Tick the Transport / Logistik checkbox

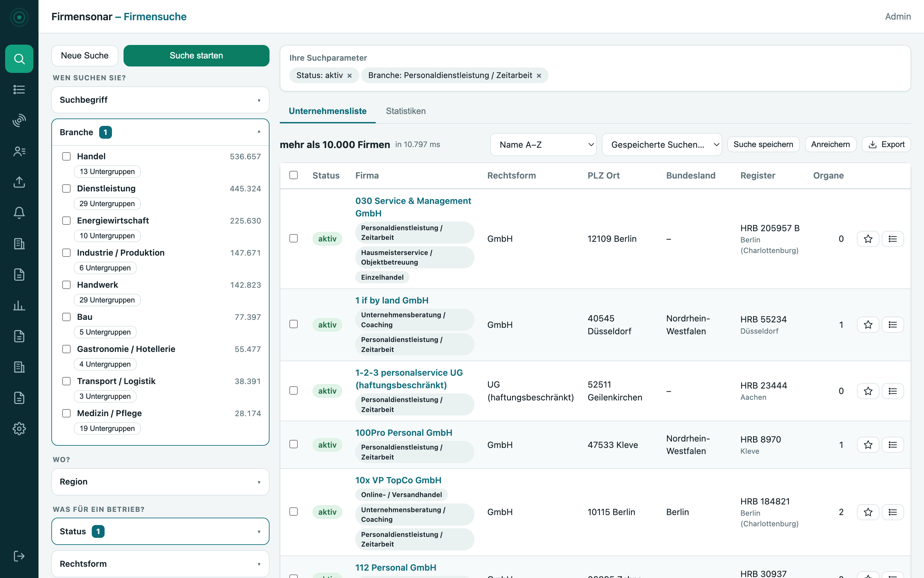pos(66,381)
